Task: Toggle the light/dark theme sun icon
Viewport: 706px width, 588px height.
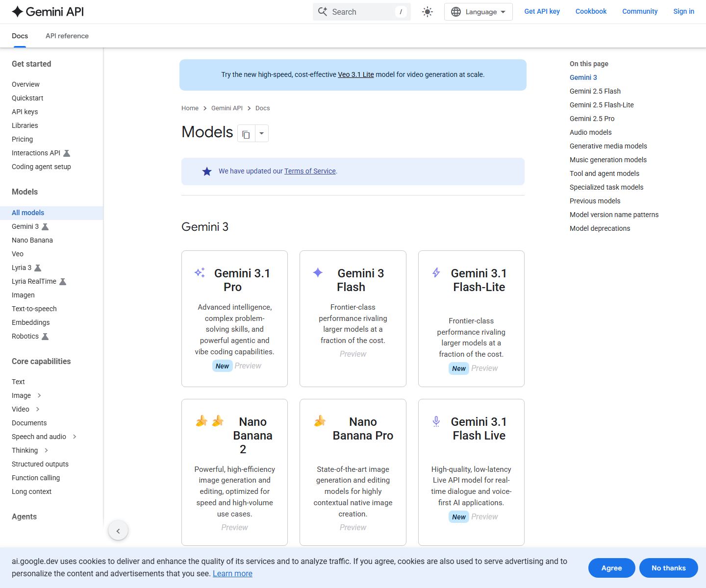Action: (x=428, y=12)
